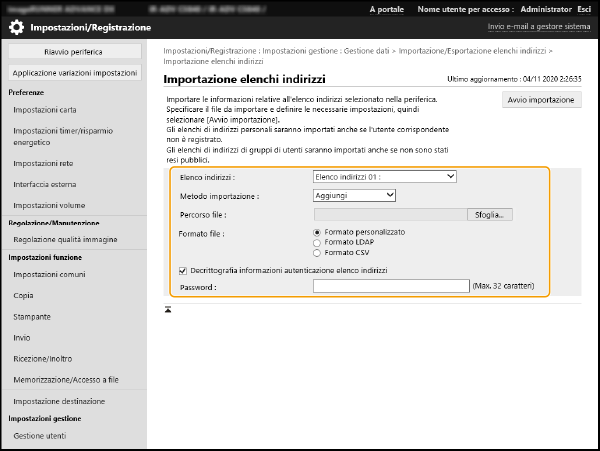The image size is (600, 451).
Task: Select the Formato personalizzato radio button
Action: 319,232
